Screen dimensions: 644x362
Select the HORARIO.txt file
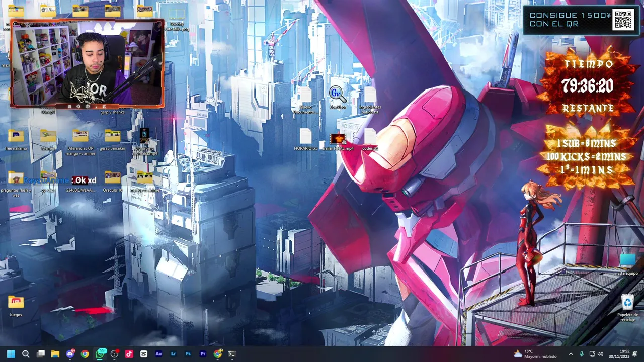click(305, 139)
